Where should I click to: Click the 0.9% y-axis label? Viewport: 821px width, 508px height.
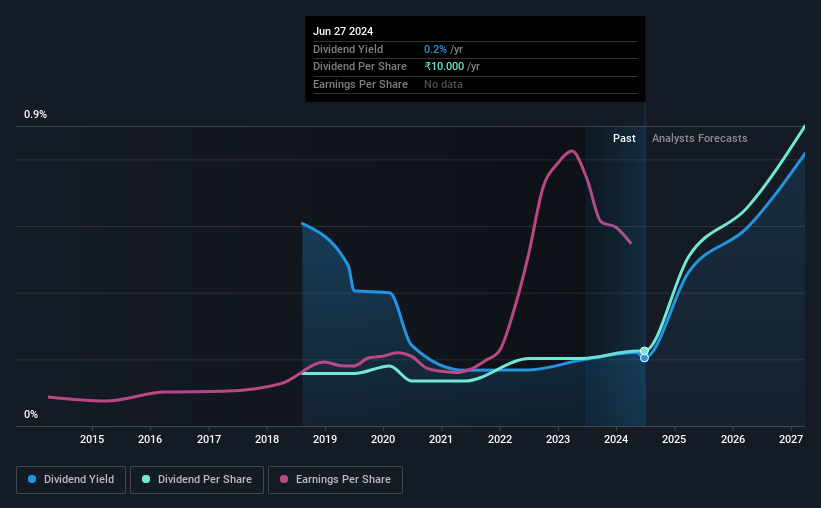[35, 114]
